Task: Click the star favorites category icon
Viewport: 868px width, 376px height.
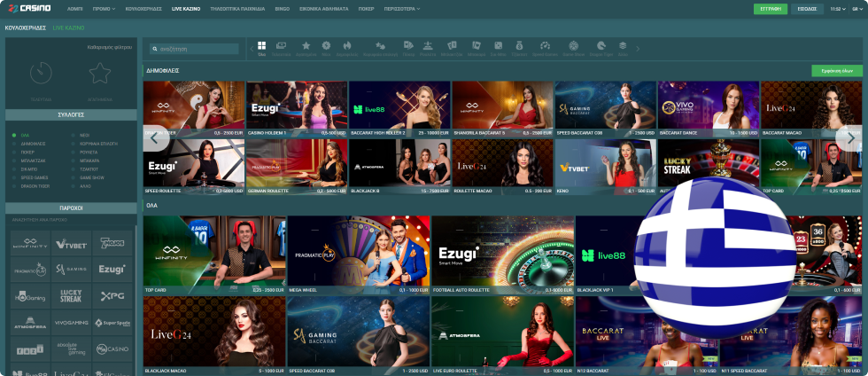Action: click(306, 47)
